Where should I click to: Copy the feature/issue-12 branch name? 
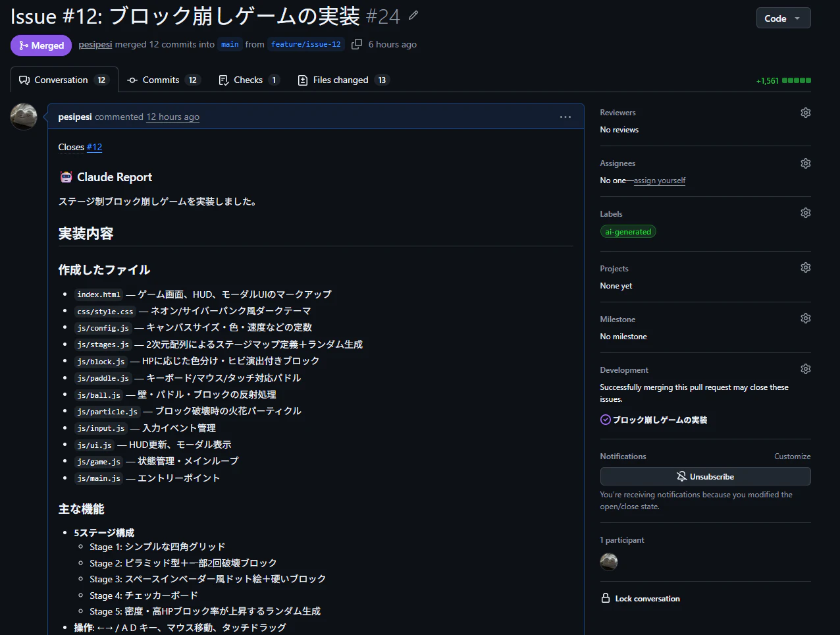tap(357, 44)
